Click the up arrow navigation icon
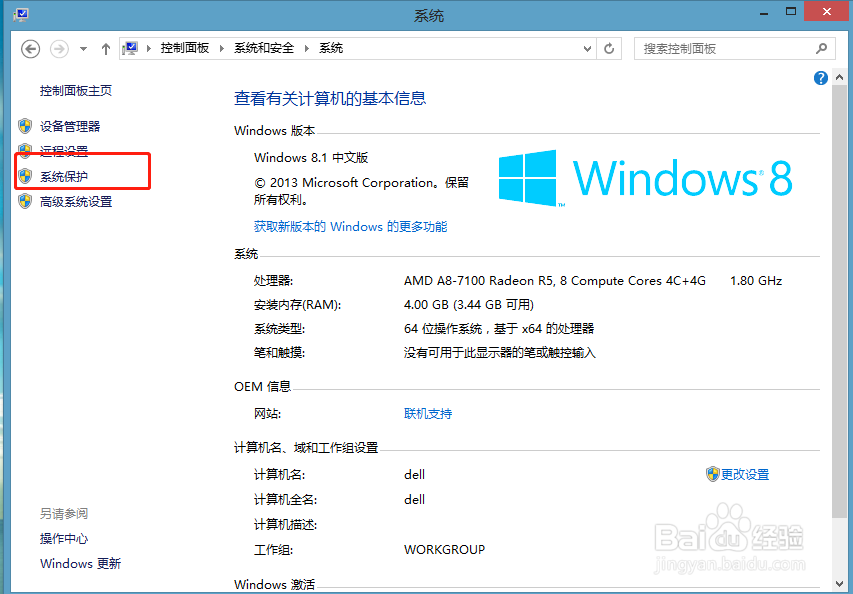 coord(105,47)
